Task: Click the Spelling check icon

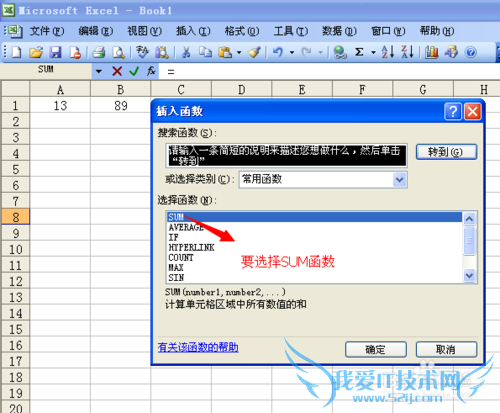Action: 142,52
